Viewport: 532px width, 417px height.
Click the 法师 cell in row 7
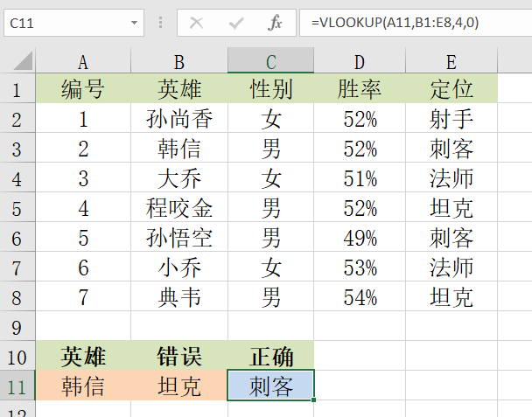click(451, 267)
